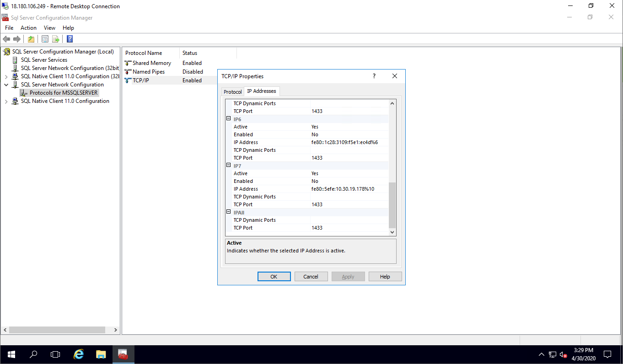The height and width of the screenshot is (364, 623).
Task: Click the question mark help icon in TCP/IP Properties
Action: [x=374, y=76]
